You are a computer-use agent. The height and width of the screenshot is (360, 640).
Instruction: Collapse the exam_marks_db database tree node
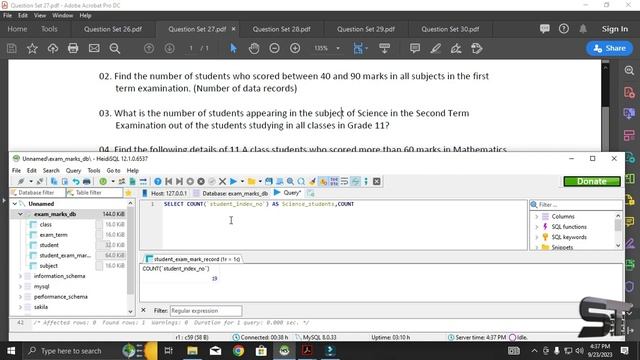[x=20, y=214]
